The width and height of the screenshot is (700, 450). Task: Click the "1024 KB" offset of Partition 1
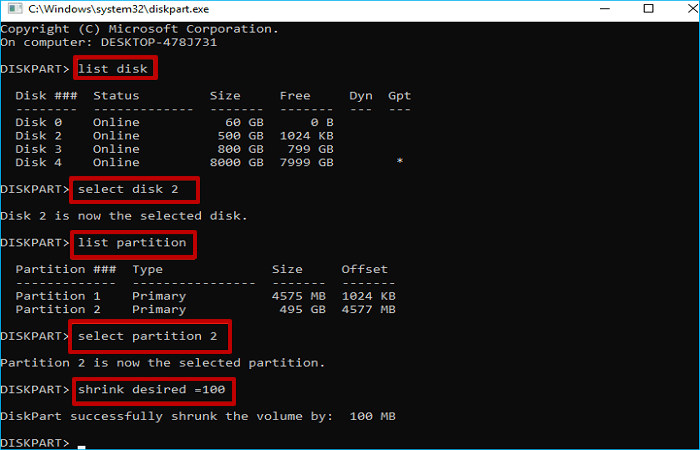[369, 296]
